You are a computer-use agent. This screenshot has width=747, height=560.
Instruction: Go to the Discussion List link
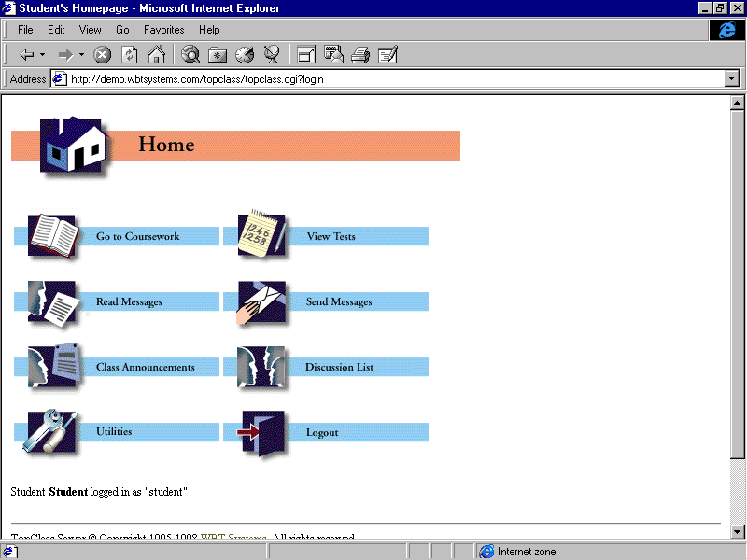(x=339, y=368)
